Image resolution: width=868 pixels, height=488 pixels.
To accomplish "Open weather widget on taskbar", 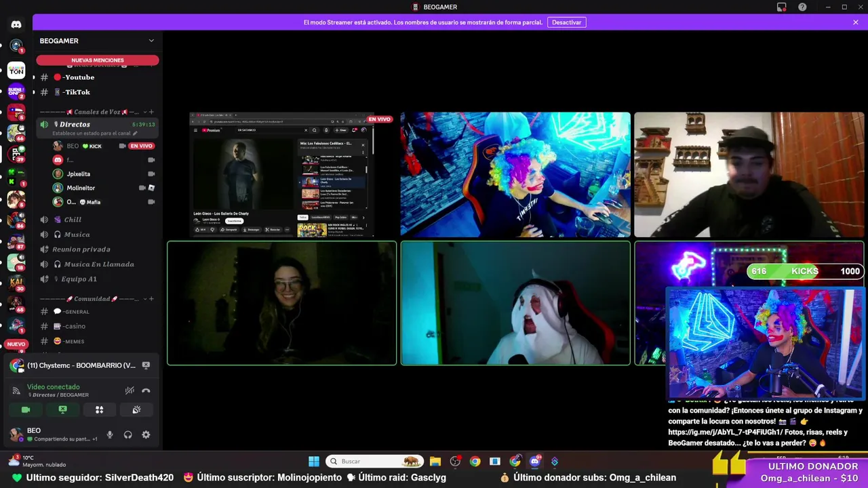I will point(37,462).
